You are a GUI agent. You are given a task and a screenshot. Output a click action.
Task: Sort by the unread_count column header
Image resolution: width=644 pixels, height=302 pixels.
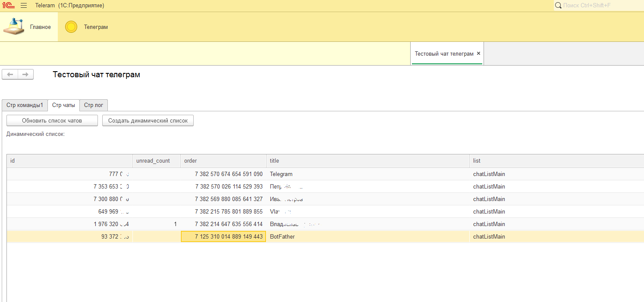pos(156,160)
